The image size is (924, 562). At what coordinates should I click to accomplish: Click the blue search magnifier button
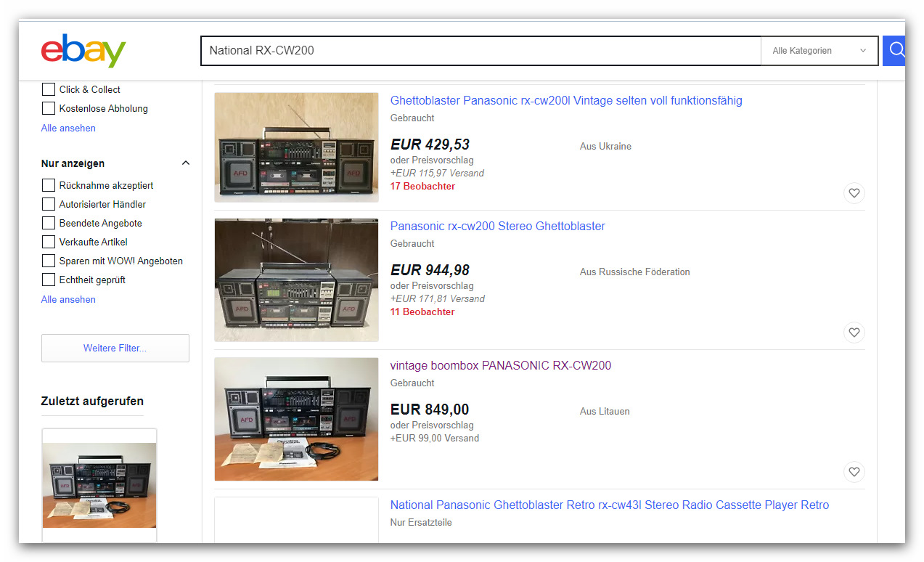coord(896,51)
